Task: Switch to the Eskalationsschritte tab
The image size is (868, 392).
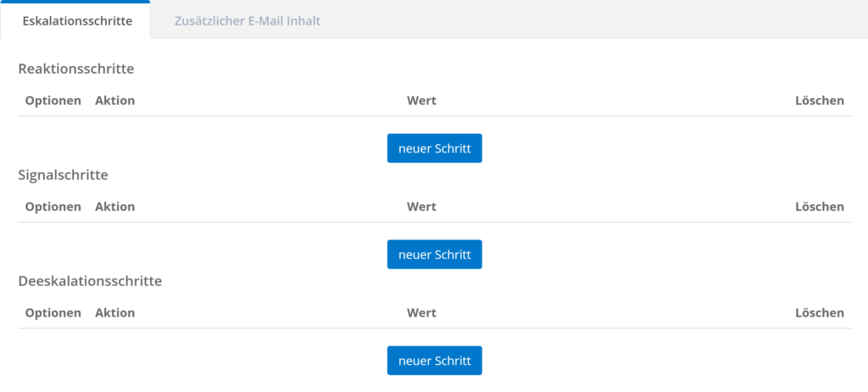Action: point(75,20)
